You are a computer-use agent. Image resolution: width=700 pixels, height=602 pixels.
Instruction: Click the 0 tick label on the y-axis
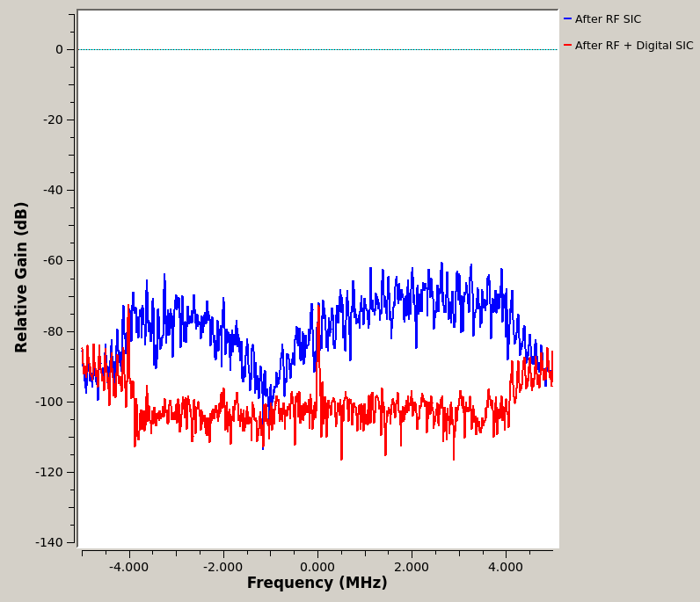[x=59, y=50]
